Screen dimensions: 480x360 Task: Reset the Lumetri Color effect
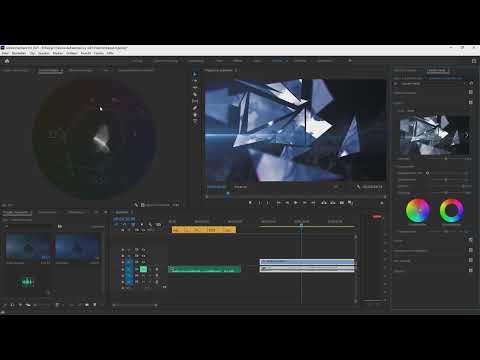click(x=471, y=83)
